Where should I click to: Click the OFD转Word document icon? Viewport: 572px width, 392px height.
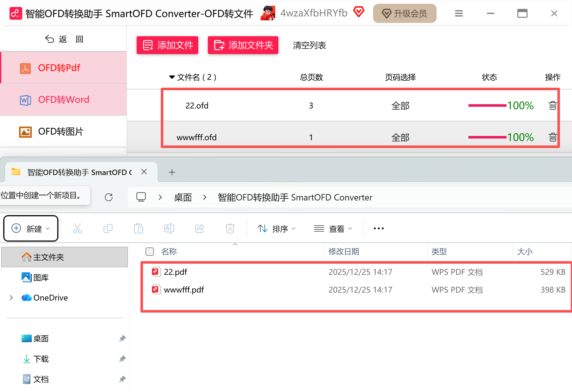[x=25, y=100]
